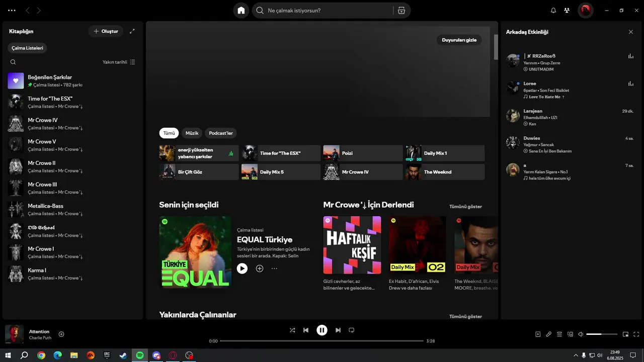Open Bir Çift Göz shortcut tile

click(199, 172)
